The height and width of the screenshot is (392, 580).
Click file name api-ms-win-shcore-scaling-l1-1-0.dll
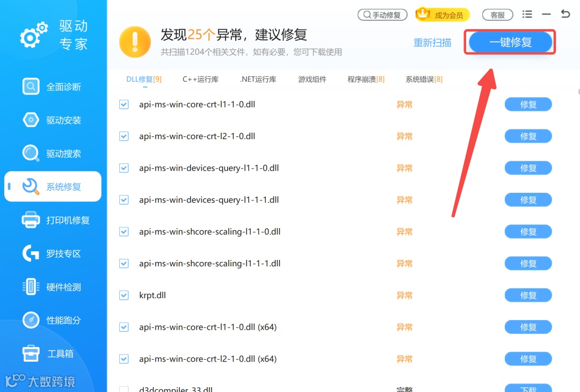210,231
